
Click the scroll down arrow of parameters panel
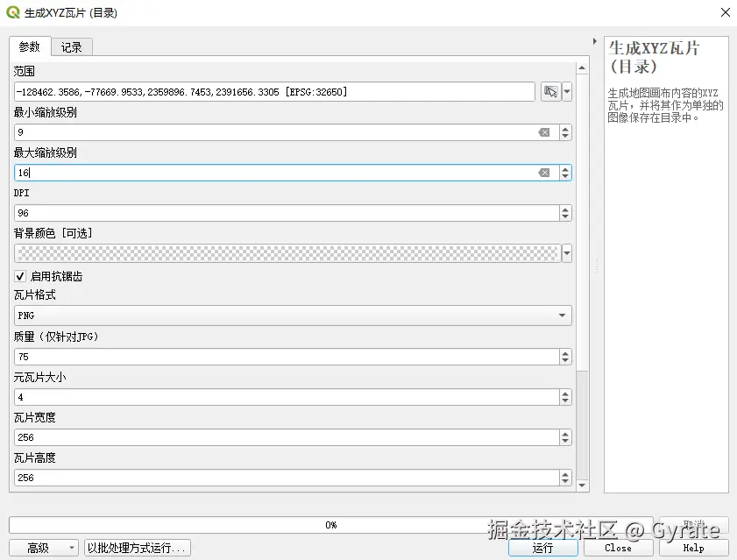[x=582, y=486]
